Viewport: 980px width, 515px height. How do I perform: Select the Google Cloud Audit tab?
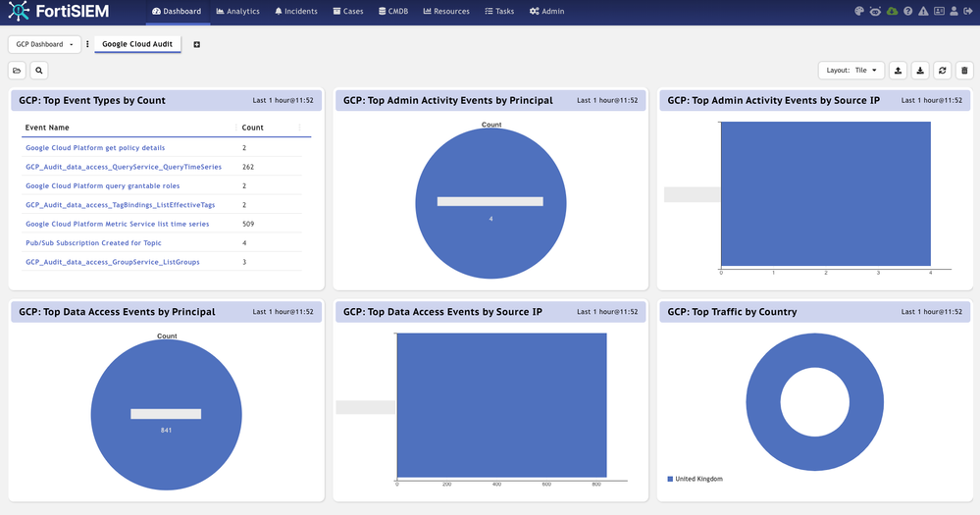tap(137, 44)
